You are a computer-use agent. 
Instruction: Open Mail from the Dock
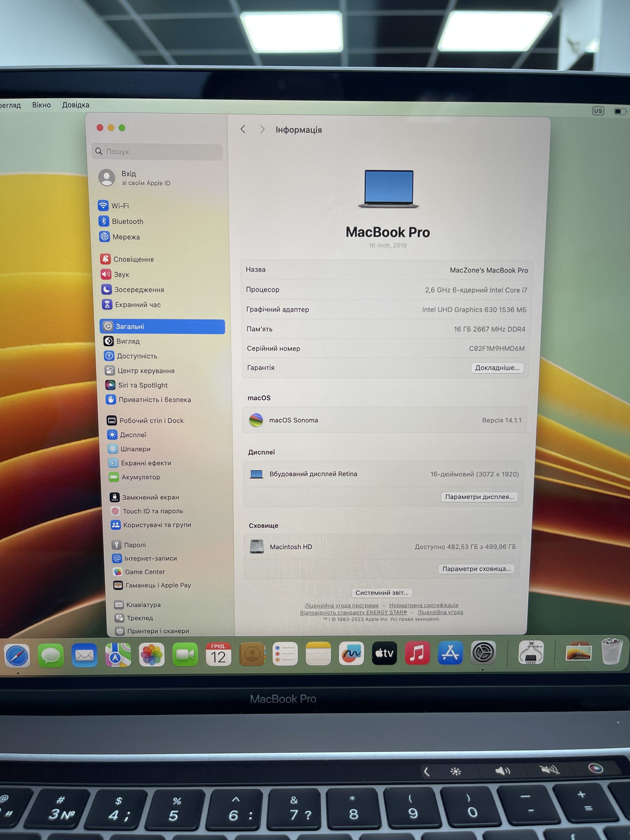click(x=84, y=655)
